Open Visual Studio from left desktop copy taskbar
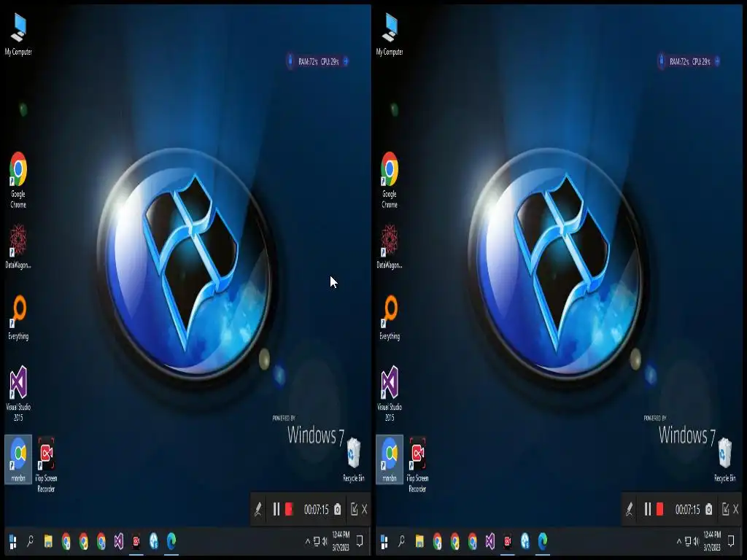This screenshot has height=560, width=747. 119,542
